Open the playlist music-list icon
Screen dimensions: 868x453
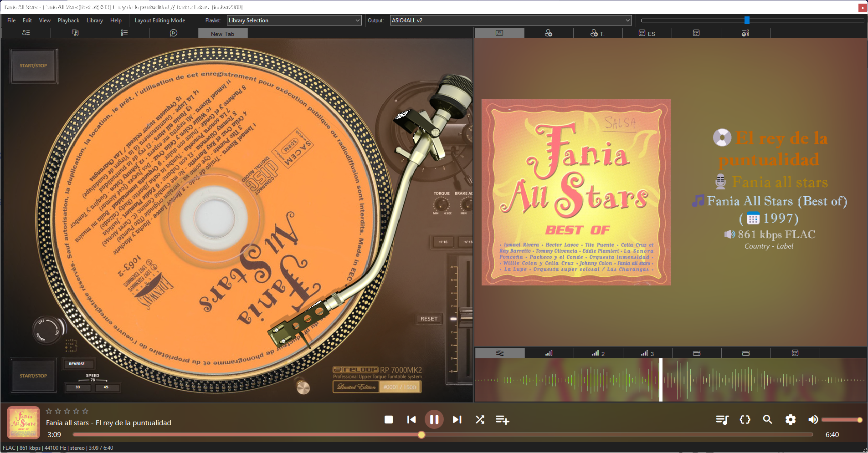point(722,419)
